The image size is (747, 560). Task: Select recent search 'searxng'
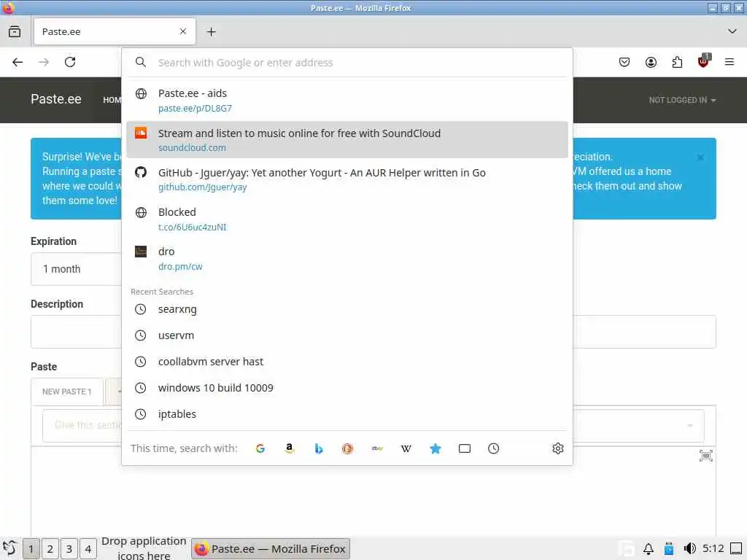click(x=347, y=309)
